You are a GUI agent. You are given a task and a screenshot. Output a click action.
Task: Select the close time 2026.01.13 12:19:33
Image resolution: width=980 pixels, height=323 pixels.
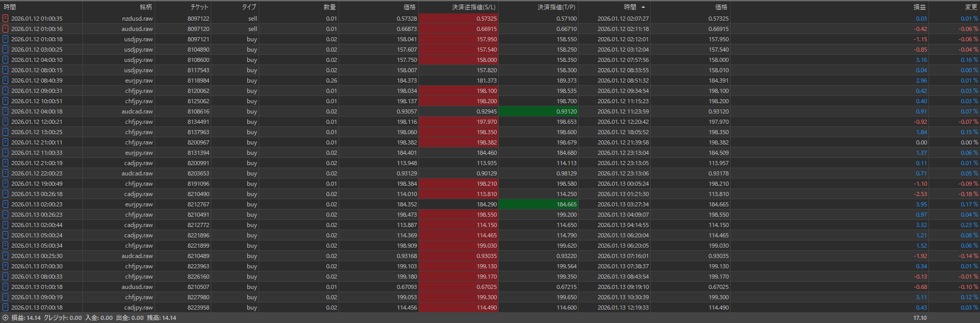623,308
